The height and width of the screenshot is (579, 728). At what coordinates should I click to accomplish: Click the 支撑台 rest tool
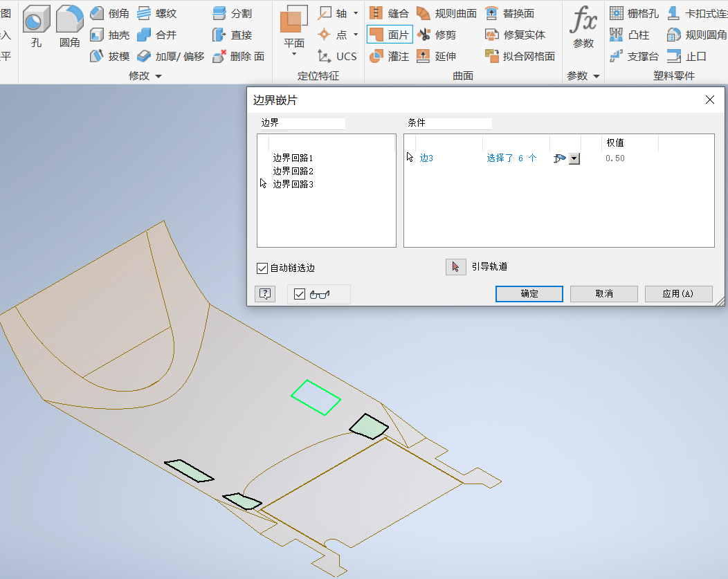click(x=634, y=56)
